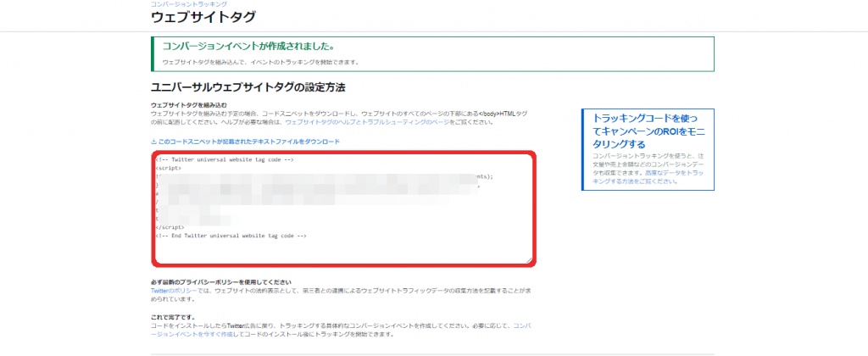Open the コンバージョントラッキング breadcrumb link
The image size is (868, 356).
[x=189, y=4]
